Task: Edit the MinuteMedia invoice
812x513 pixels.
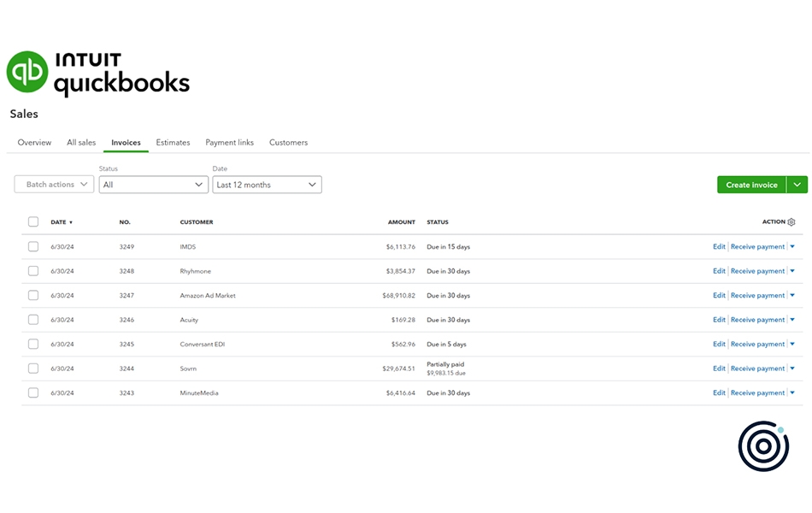Action: pyautogui.click(x=719, y=392)
